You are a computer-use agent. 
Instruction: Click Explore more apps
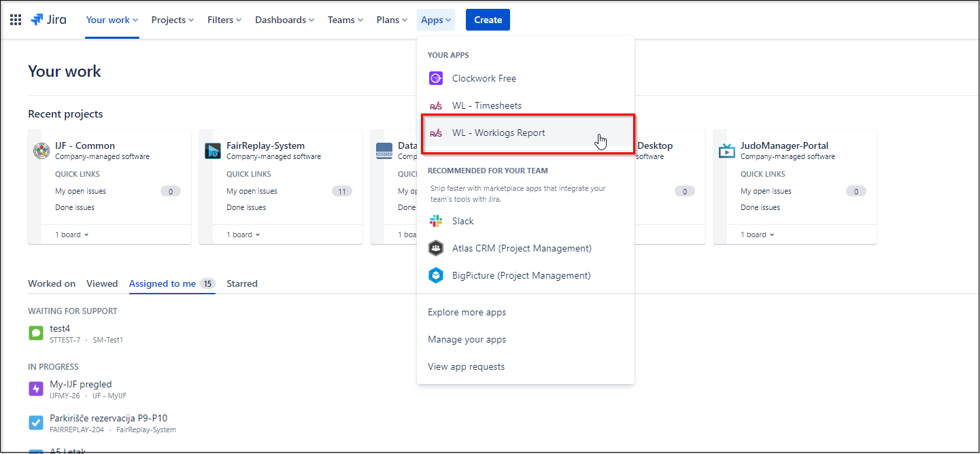tap(526, 312)
